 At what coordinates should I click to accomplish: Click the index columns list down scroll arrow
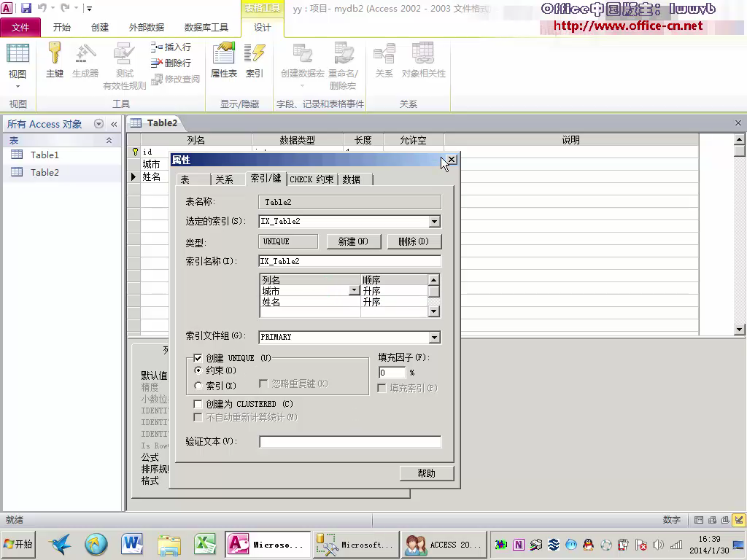click(433, 311)
